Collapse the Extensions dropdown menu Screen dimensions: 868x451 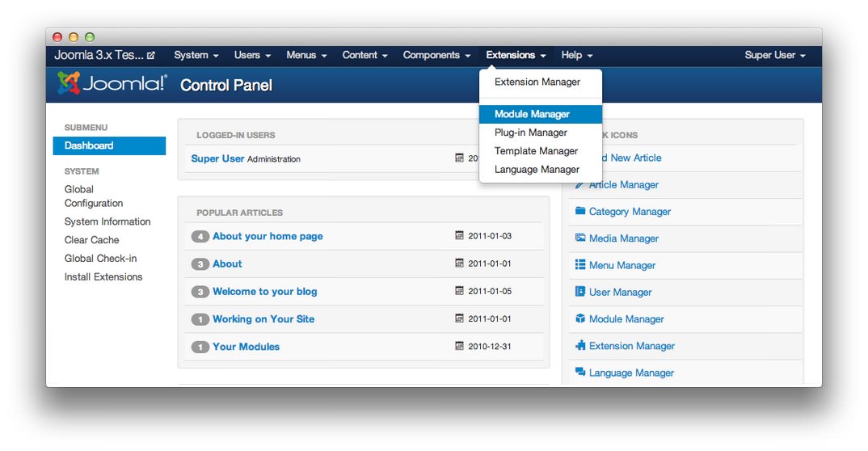[516, 55]
